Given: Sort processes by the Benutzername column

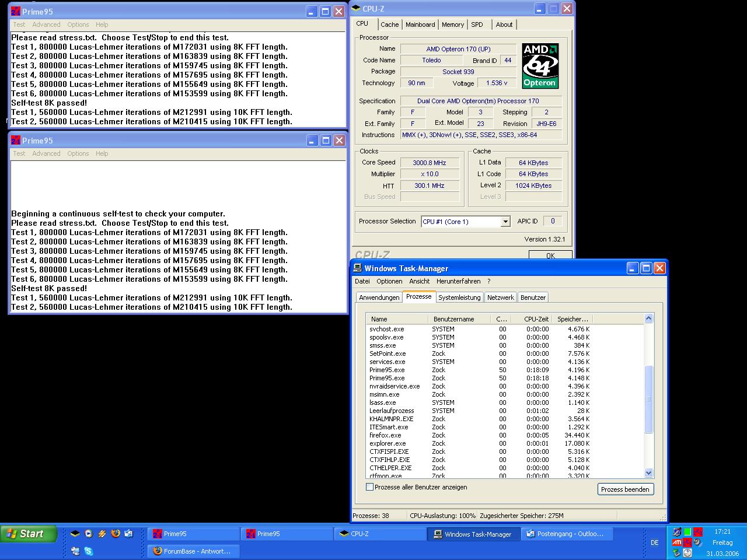Looking at the screenshot, I should pyautogui.click(x=460, y=319).
